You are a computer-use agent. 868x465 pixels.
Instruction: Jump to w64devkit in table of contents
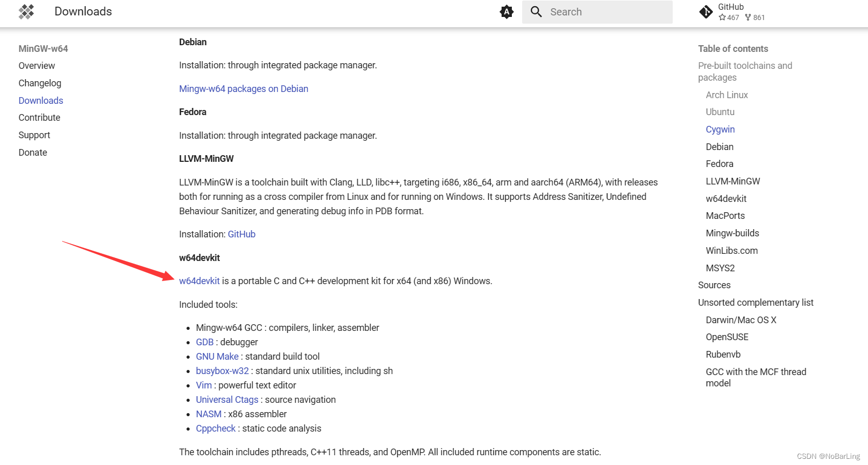click(726, 199)
